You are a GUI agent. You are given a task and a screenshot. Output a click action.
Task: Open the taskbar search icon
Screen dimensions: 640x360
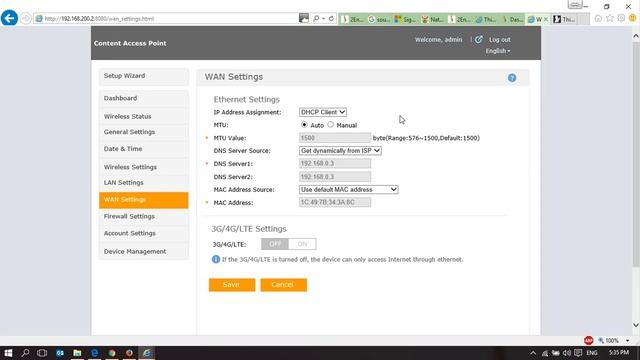(25, 353)
